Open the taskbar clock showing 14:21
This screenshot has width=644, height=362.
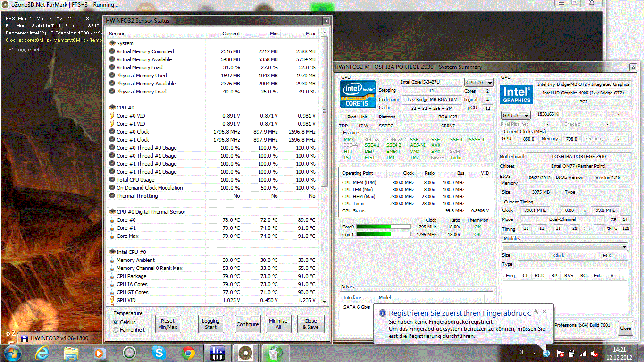619,353
